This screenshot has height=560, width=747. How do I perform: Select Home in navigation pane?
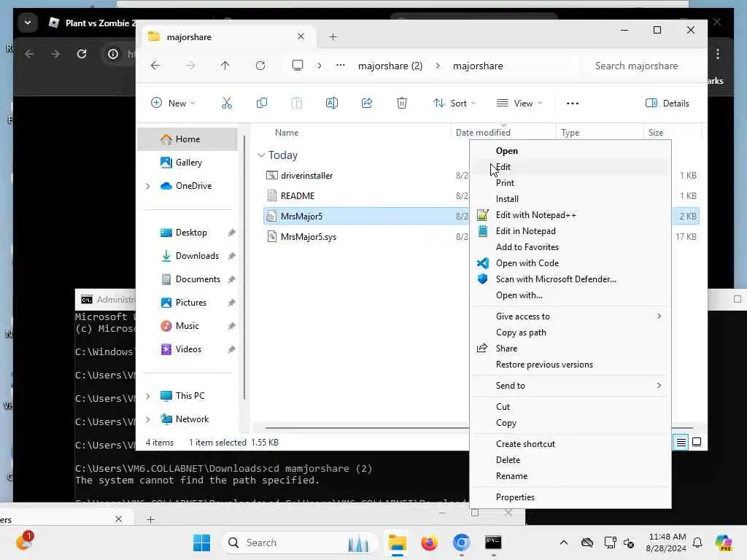click(x=187, y=139)
